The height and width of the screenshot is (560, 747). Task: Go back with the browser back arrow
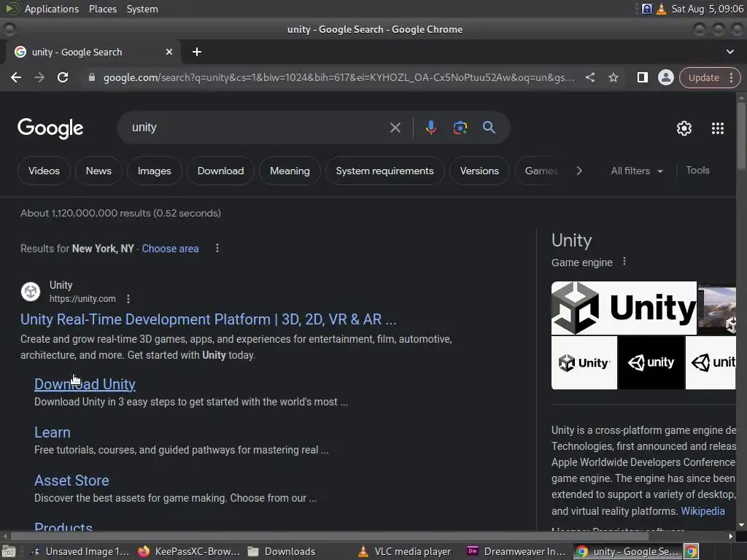(16, 77)
